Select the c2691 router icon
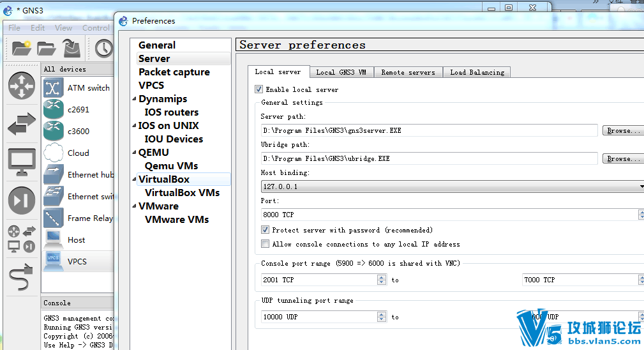This screenshot has width=644, height=350. [54, 109]
